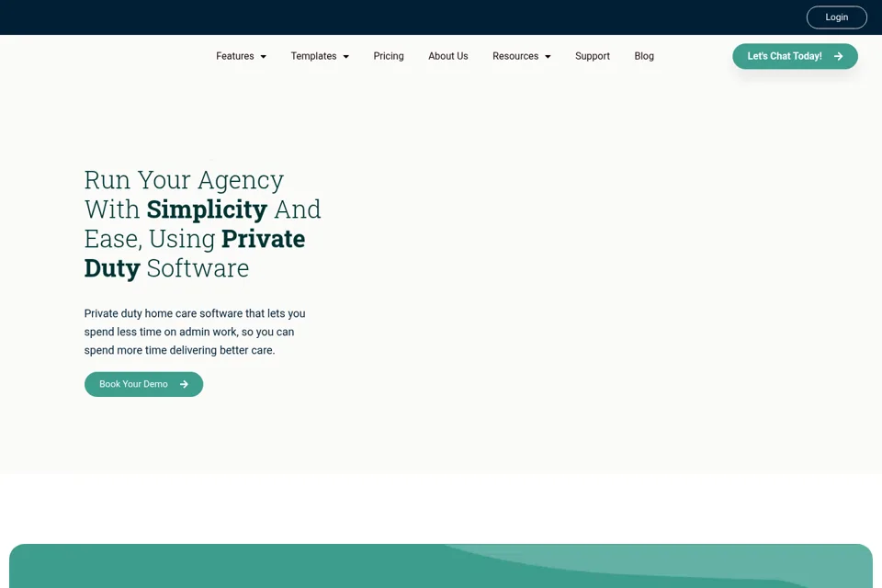Visit the Support page
The width and height of the screenshot is (882, 588).
pos(593,56)
